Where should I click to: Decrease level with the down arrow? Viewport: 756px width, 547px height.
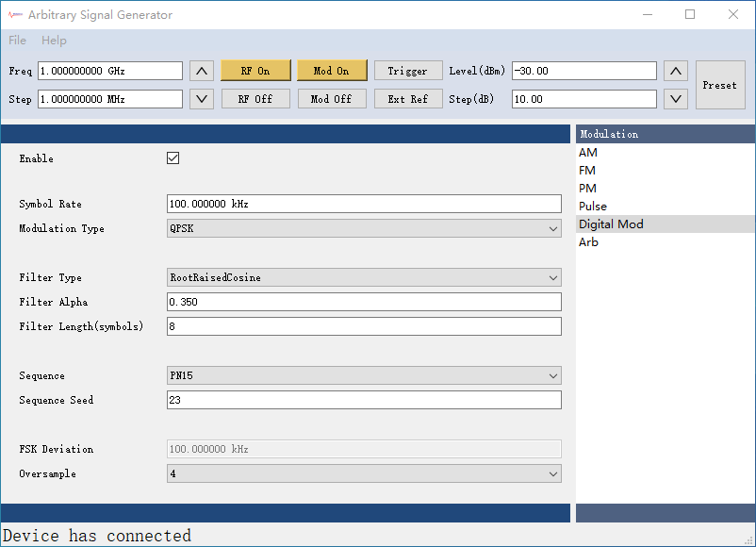point(676,99)
